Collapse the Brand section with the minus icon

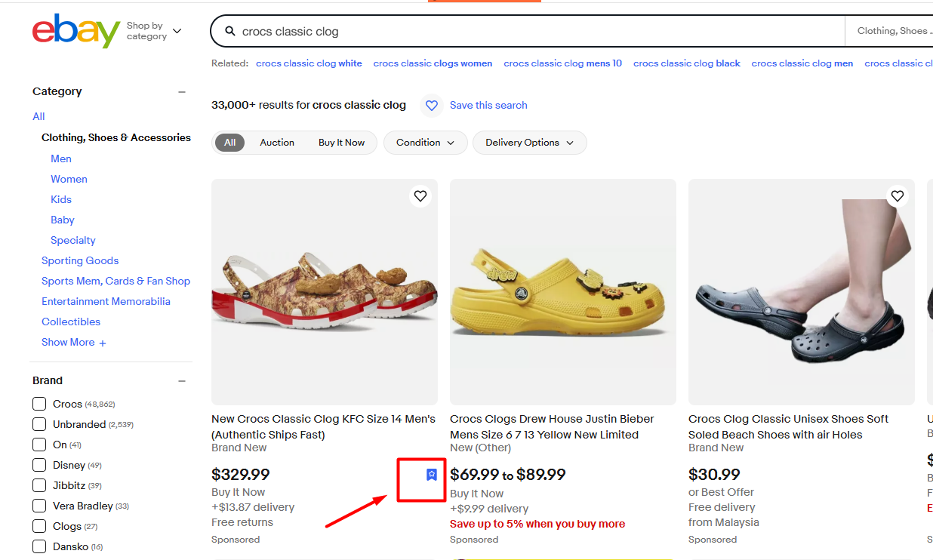pos(181,380)
